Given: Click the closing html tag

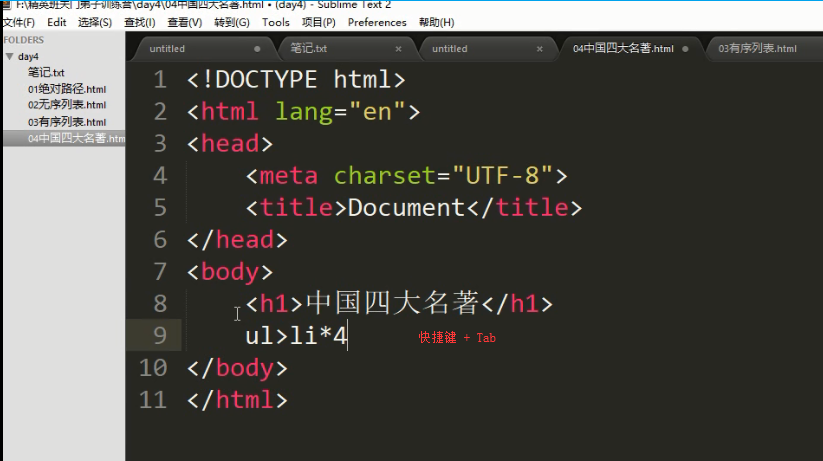Looking at the screenshot, I should pyautogui.click(x=237, y=400).
